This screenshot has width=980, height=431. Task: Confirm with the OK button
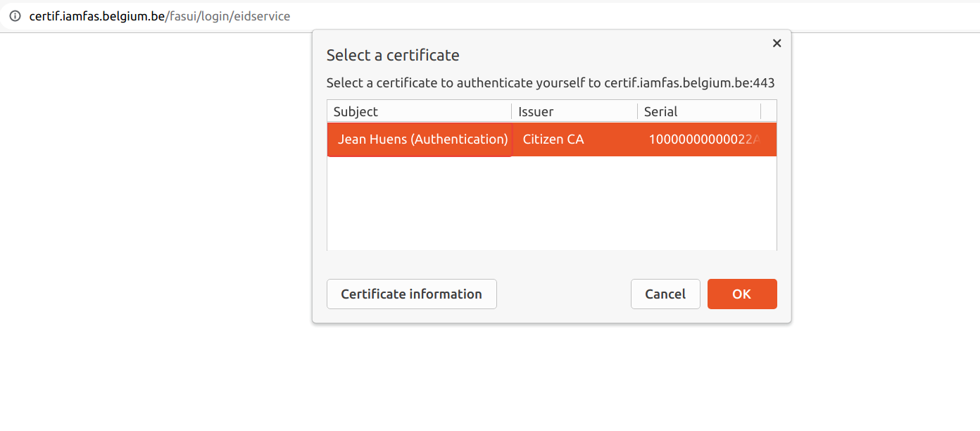[x=742, y=294]
